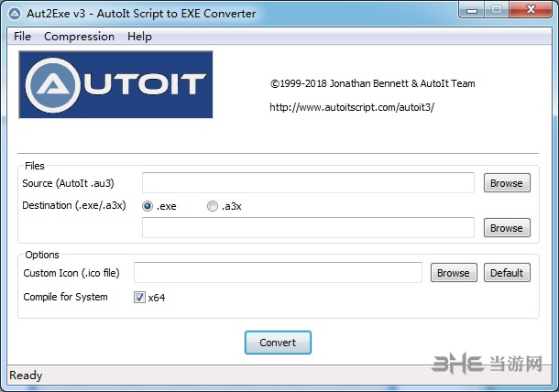Click the AutoIt icon in the title bar
This screenshot has width=559, height=392.
coord(15,14)
